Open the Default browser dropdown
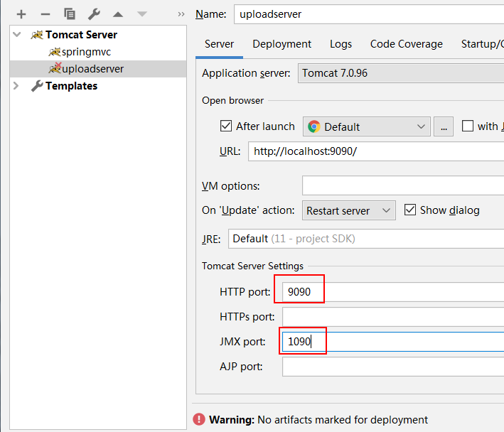The height and width of the screenshot is (432, 504). 367,126
